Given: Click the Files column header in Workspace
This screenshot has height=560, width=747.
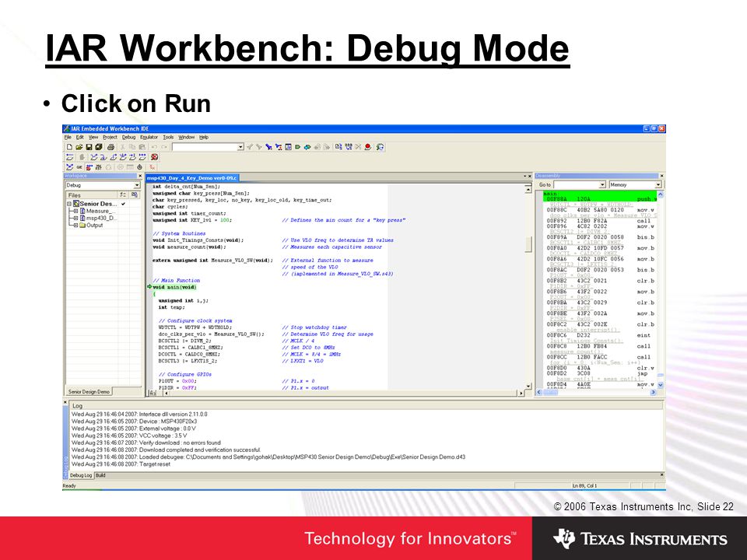Looking at the screenshot, I should click(92, 194).
